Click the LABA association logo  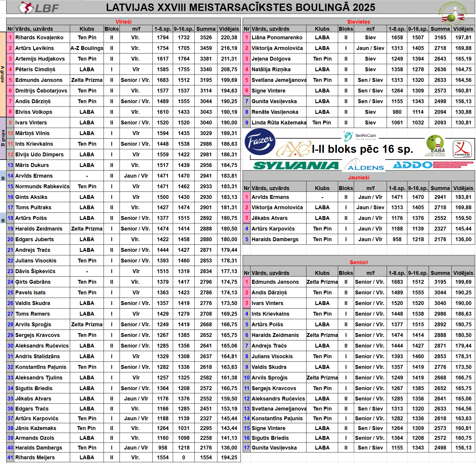click(435, 145)
